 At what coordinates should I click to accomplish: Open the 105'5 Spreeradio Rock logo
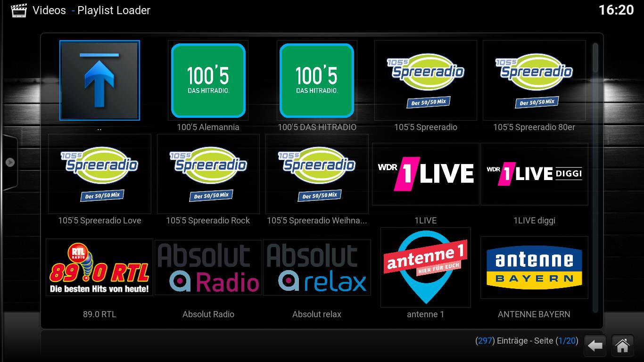point(208,174)
